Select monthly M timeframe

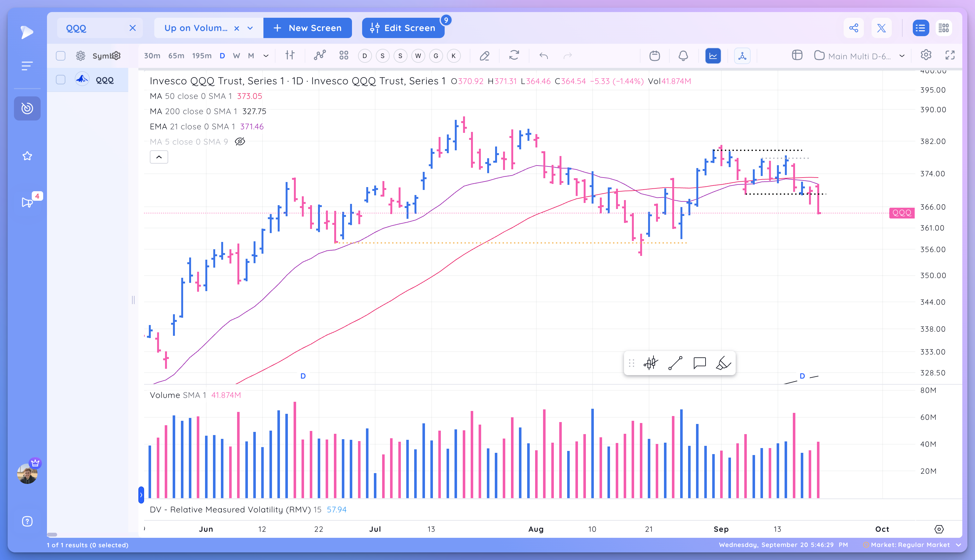pyautogui.click(x=251, y=56)
